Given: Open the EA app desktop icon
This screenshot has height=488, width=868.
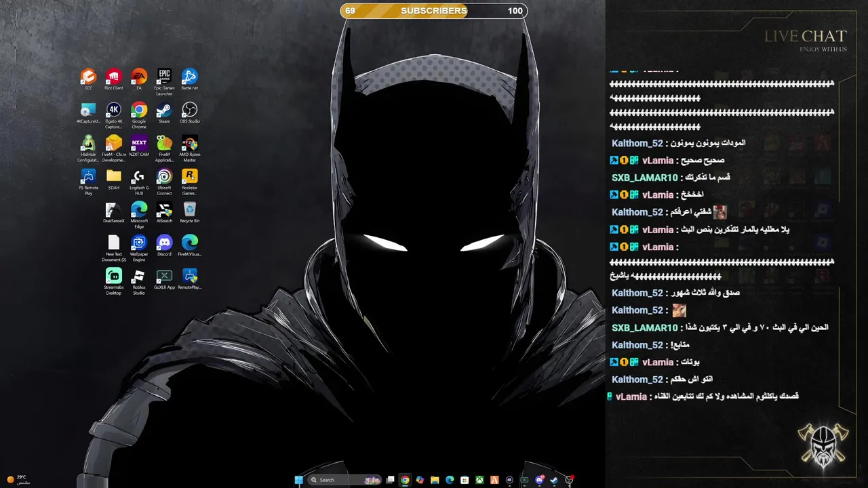Looking at the screenshot, I should tap(139, 79).
